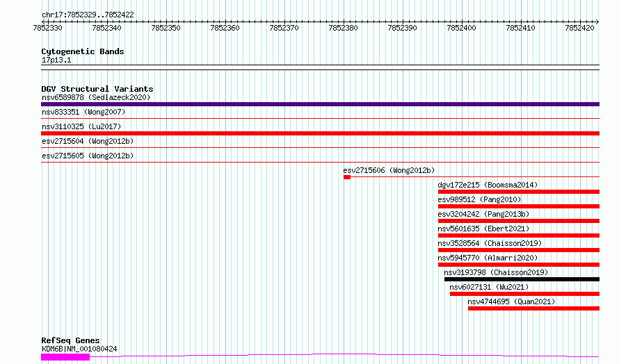Screen dimensions: 619x364
Task: Click the Cytogenetic Bands track title
Action: (83, 51)
